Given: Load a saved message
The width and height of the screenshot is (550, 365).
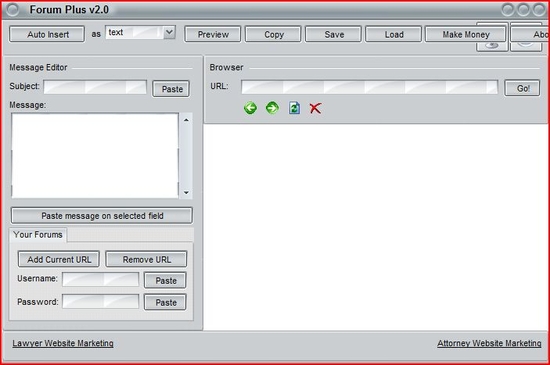Looking at the screenshot, I should pos(394,34).
